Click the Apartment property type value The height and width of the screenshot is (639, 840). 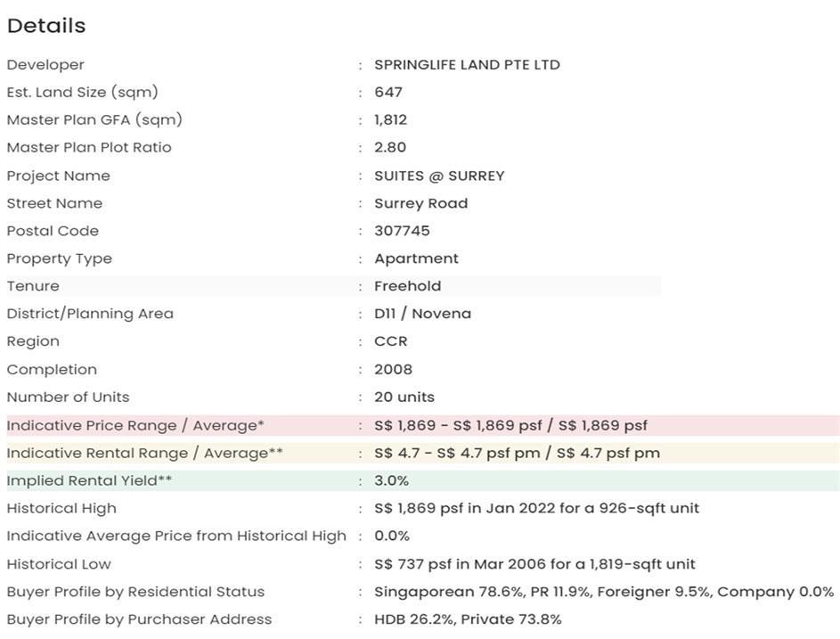click(416, 258)
